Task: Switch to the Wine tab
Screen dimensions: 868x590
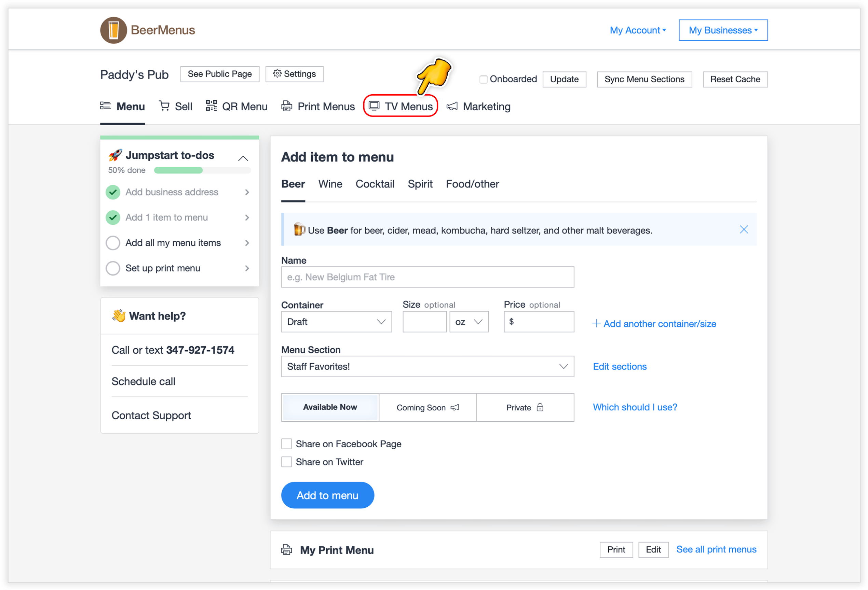Action: click(330, 184)
